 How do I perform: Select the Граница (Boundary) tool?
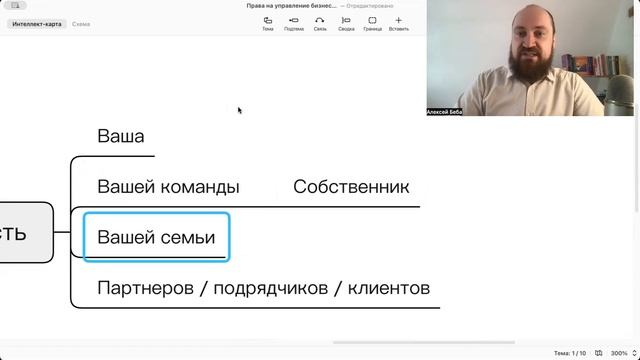pyautogui.click(x=372, y=24)
